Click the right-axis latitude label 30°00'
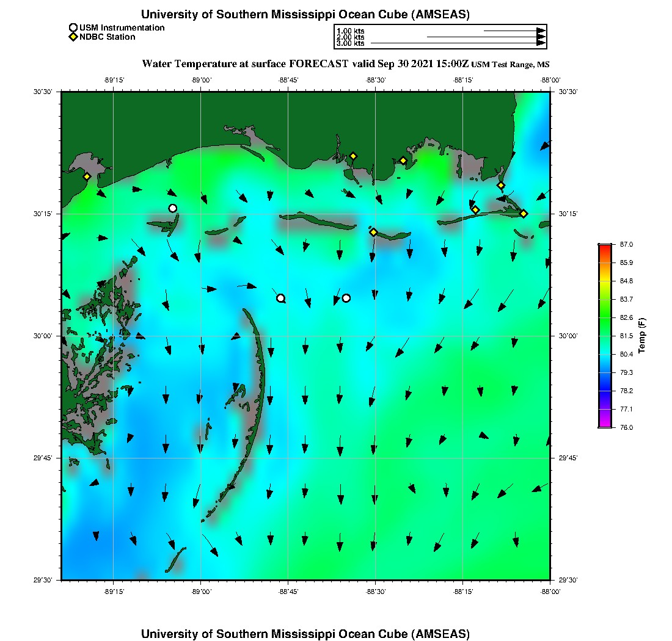672x641 pixels. pyautogui.click(x=568, y=336)
